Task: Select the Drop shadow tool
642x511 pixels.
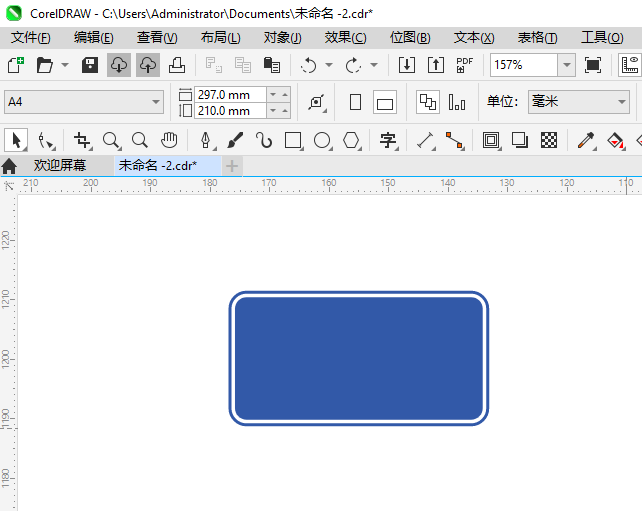Action: coord(520,140)
